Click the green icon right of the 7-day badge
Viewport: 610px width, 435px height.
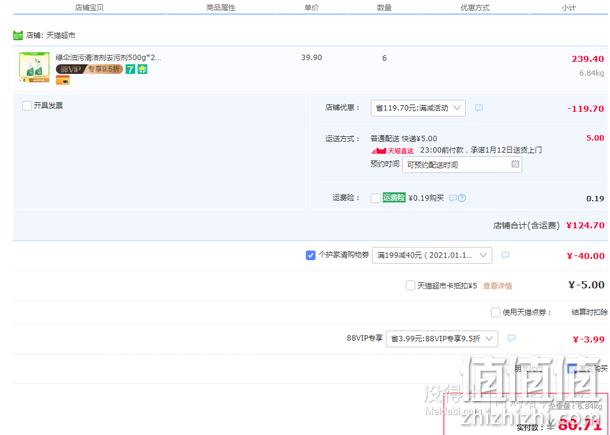[x=143, y=69]
